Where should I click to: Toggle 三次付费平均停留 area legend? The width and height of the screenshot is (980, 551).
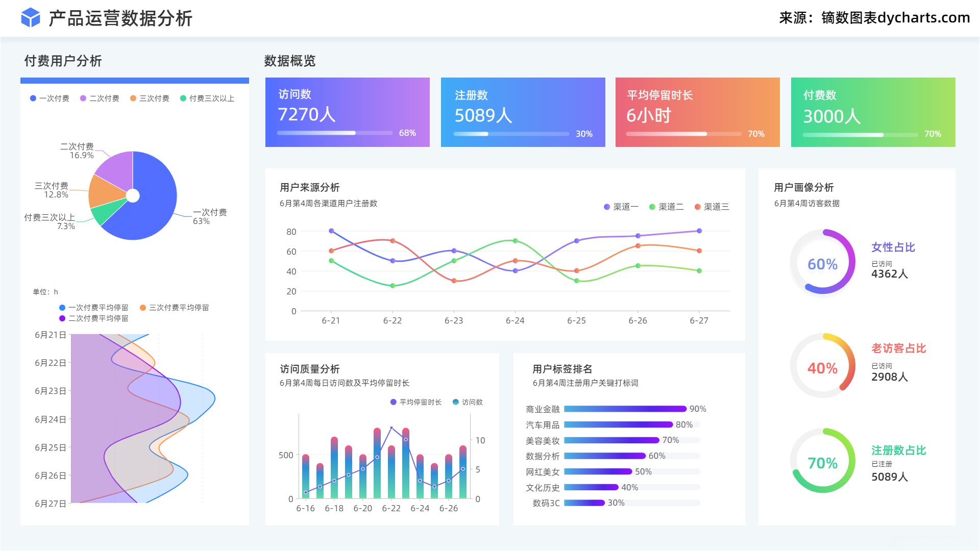point(174,308)
